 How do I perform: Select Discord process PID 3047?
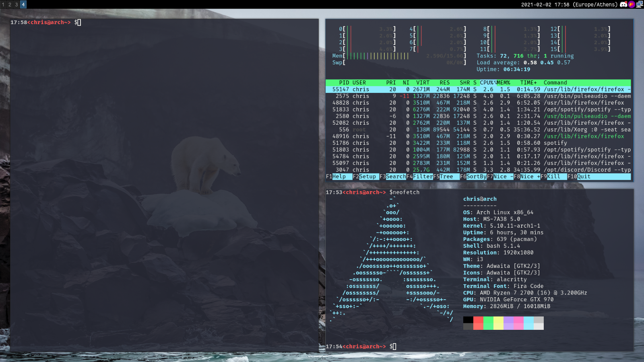pyautogui.click(x=478, y=170)
